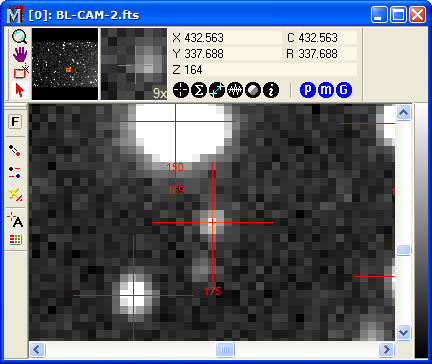Image resolution: width=432 pixels, height=364 pixels.
Task: Click the blue M button
Action: click(326, 90)
